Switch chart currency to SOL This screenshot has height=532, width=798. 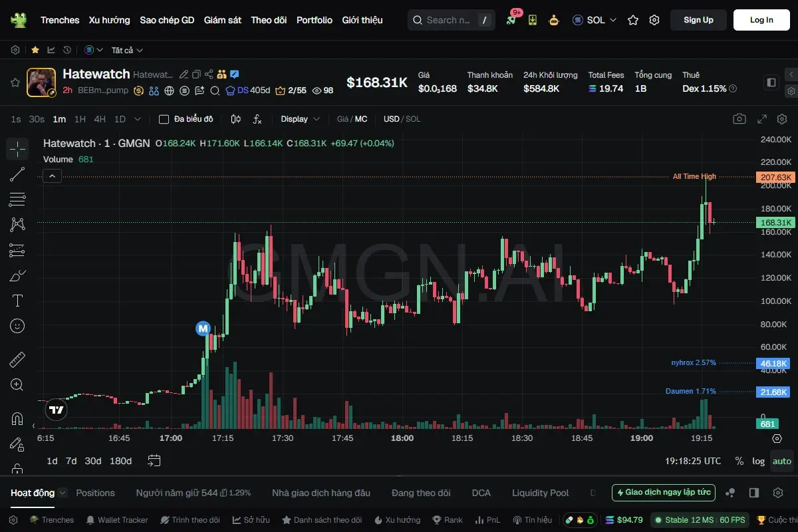[x=413, y=119]
